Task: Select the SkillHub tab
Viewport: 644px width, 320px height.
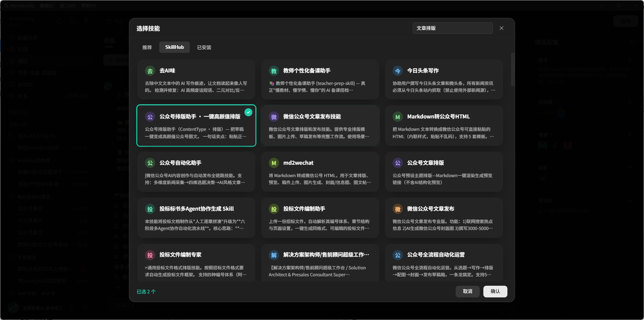Action: (174, 47)
